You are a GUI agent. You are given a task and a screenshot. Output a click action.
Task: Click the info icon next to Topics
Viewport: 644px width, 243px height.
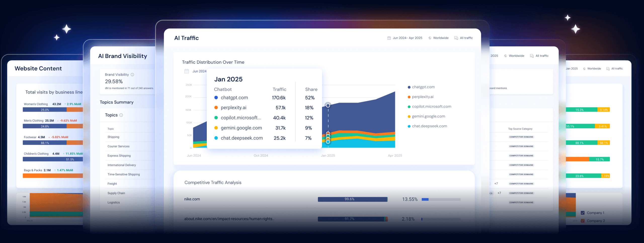click(x=121, y=115)
